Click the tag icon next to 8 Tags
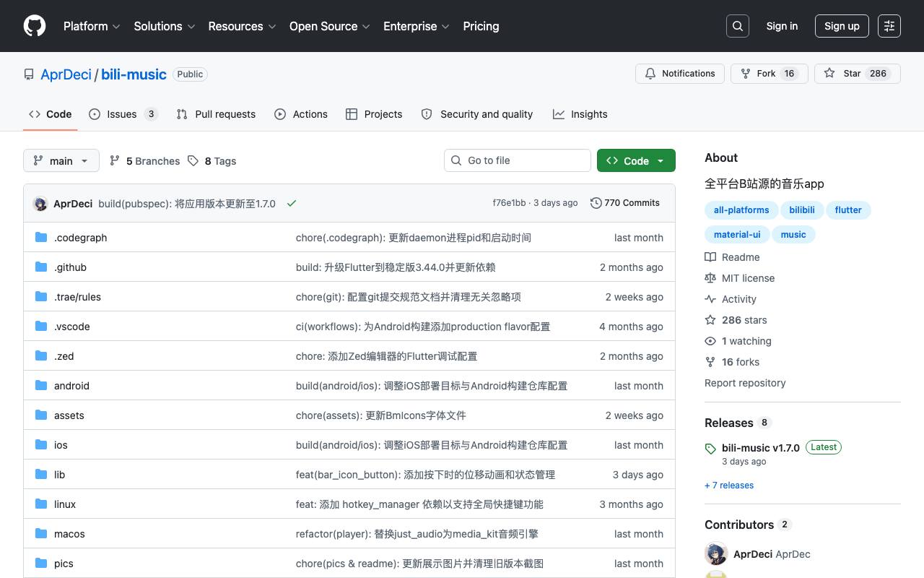 [193, 160]
